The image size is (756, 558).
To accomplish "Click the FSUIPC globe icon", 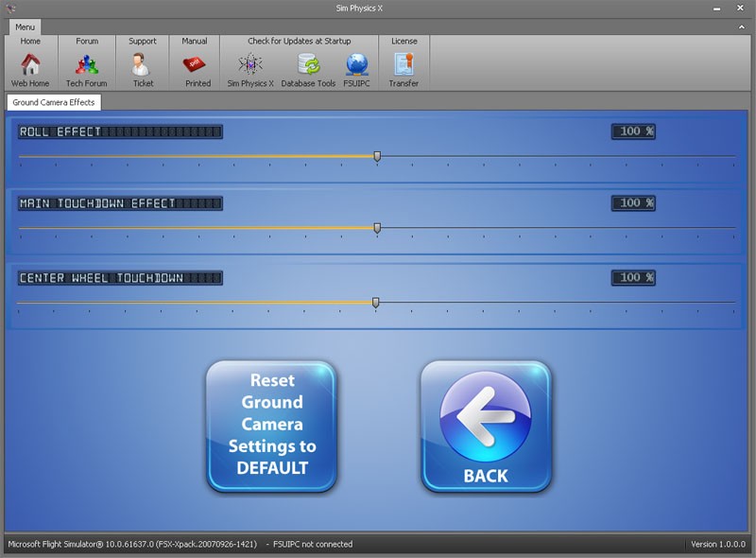I will (357, 64).
